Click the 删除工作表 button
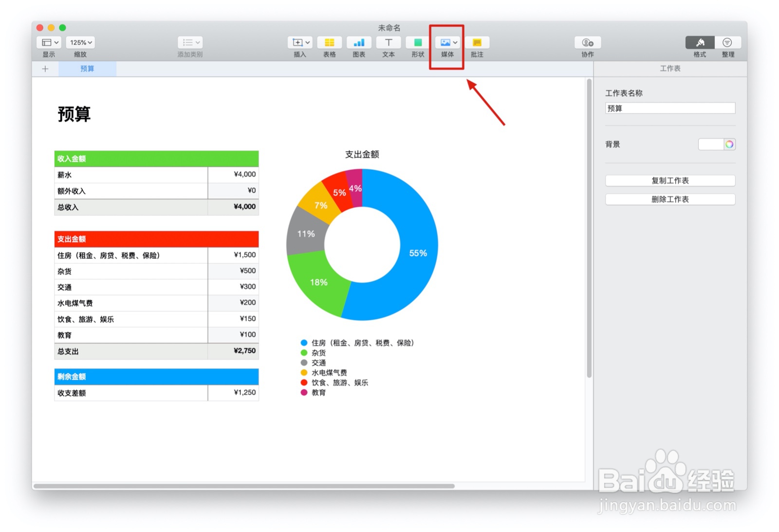This screenshot has width=779, height=532. click(670, 199)
